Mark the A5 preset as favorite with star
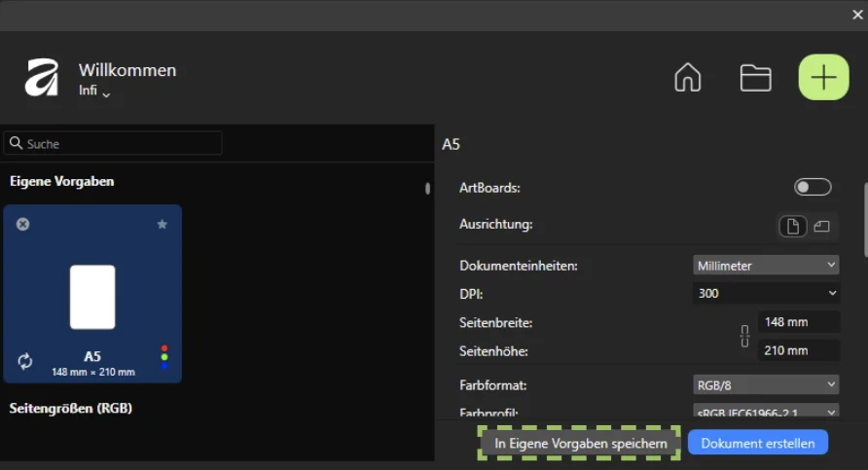 (x=163, y=224)
